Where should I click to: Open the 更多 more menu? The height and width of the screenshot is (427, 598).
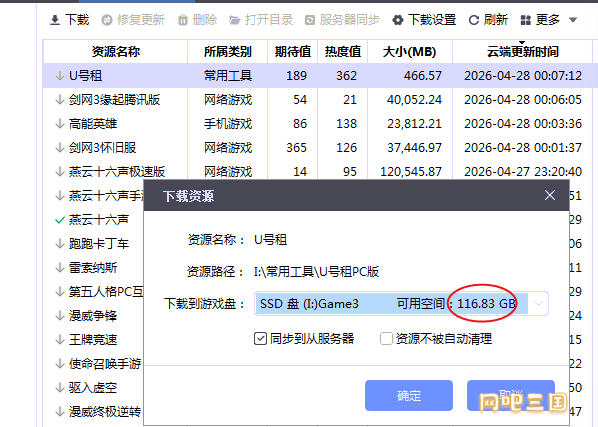548,20
